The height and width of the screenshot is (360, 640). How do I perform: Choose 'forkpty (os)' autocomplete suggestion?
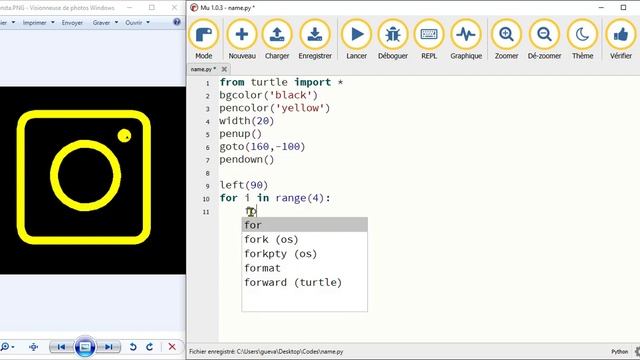pos(304,253)
